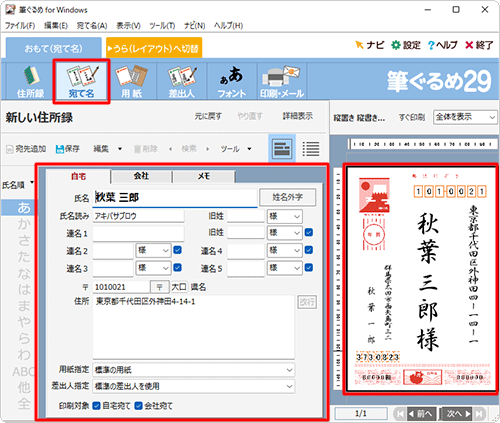Open the 差出人 sender icon
The height and width of the screenshot is (423, 500).
[182, 81]
